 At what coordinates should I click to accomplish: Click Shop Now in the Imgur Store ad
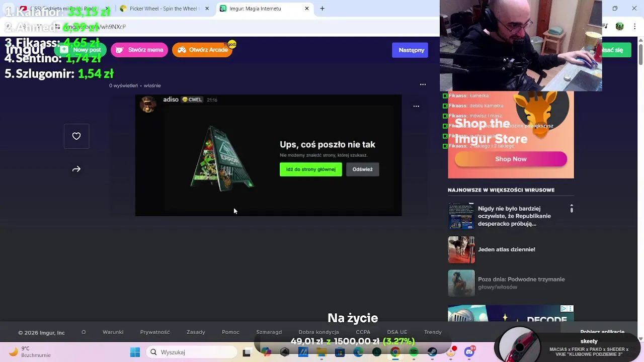pos(511,159)
